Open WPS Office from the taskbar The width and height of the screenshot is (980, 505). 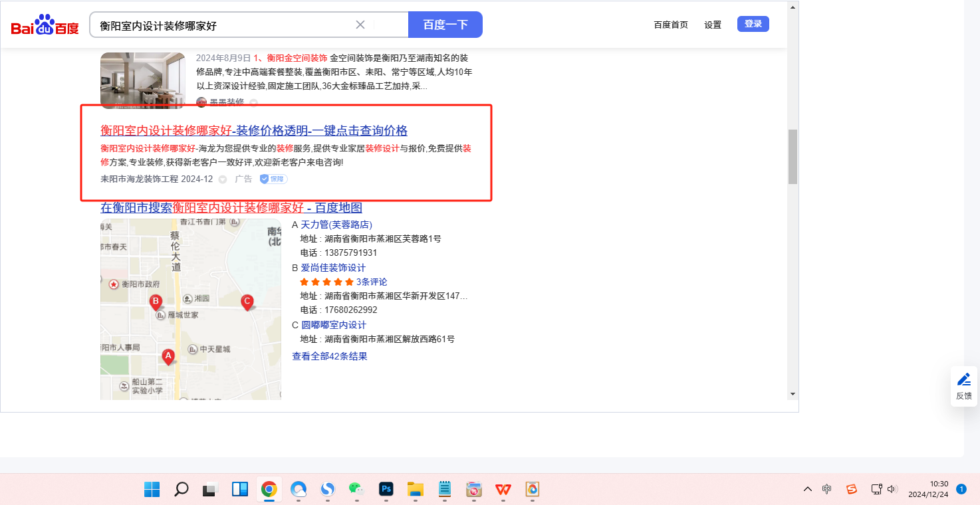point(503,490)
